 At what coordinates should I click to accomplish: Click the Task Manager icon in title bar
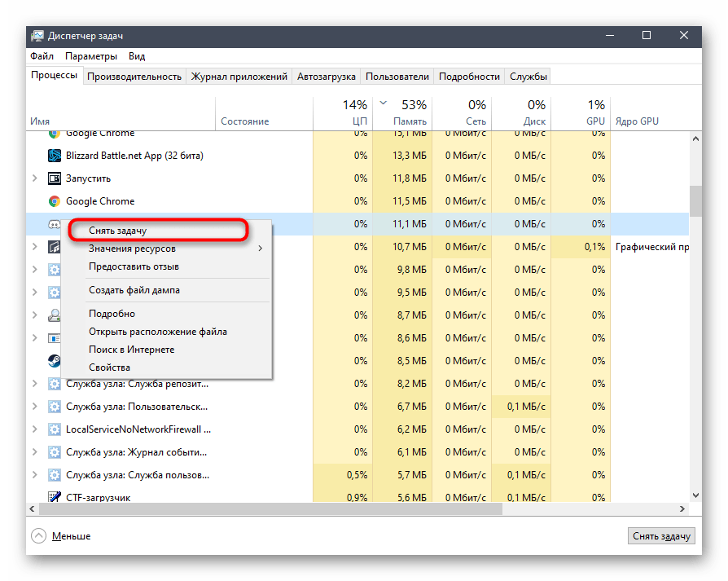point(37,36)
